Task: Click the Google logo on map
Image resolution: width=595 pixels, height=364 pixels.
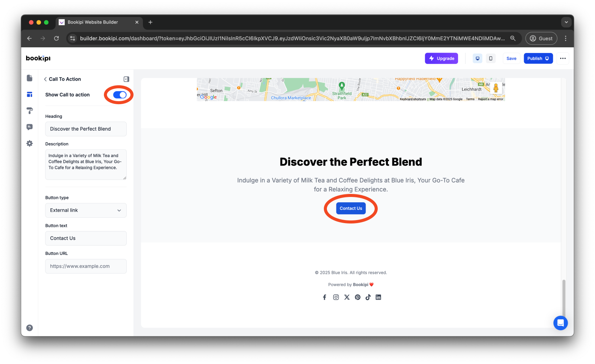Action: tap(208, 97)
